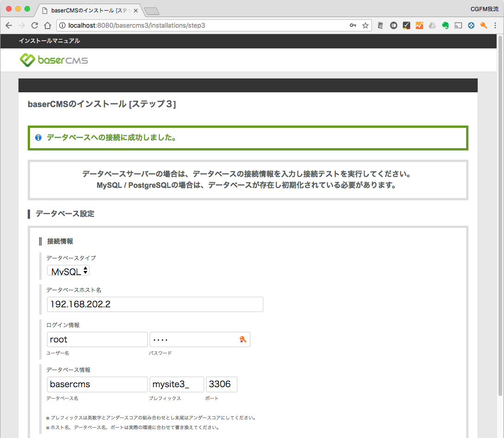Open the orange key extension in toolbar

tap(484, 25)
